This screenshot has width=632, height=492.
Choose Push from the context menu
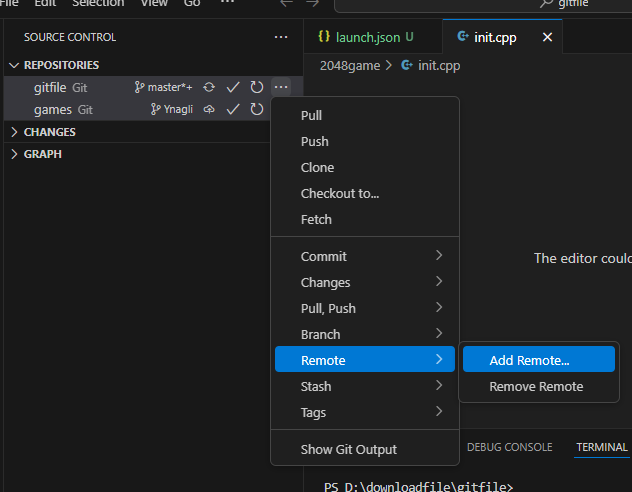(365, 141)
